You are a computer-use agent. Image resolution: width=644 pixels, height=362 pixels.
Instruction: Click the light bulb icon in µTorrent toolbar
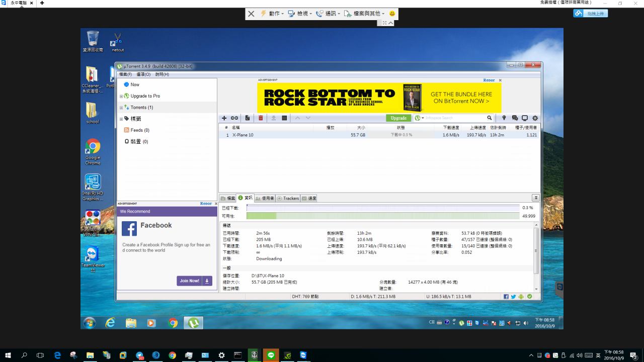(504, 118)
